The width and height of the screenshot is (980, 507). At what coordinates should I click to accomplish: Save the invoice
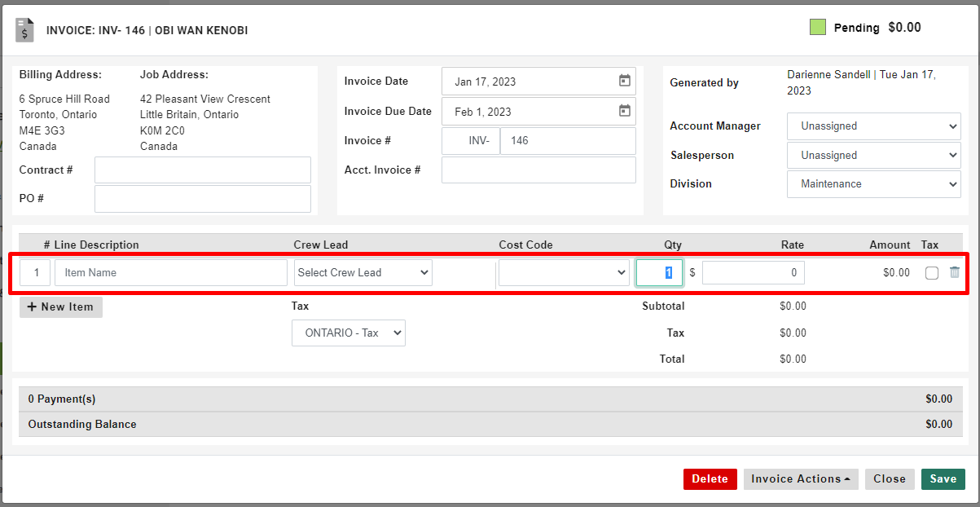coord(943,479)
